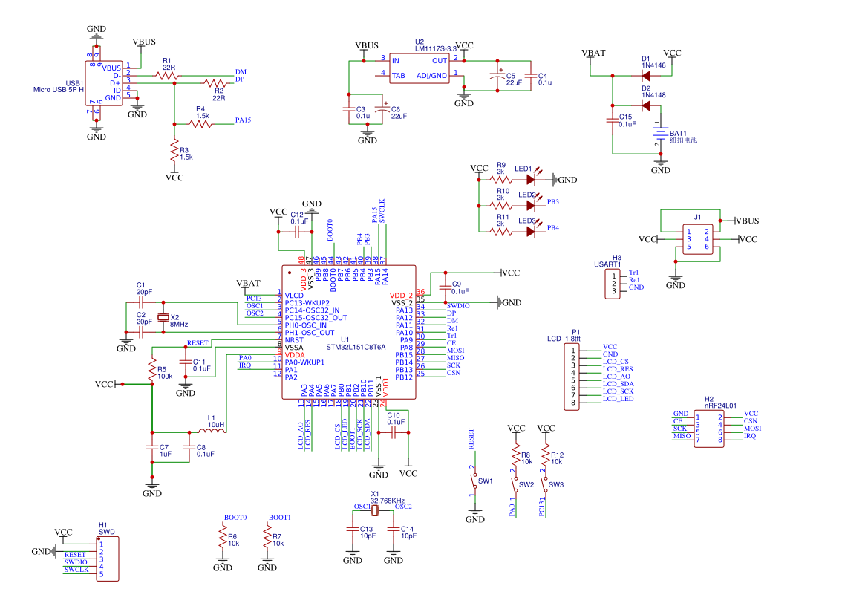Click resistor R3 1.5k symbol

(x=174, y=151)
